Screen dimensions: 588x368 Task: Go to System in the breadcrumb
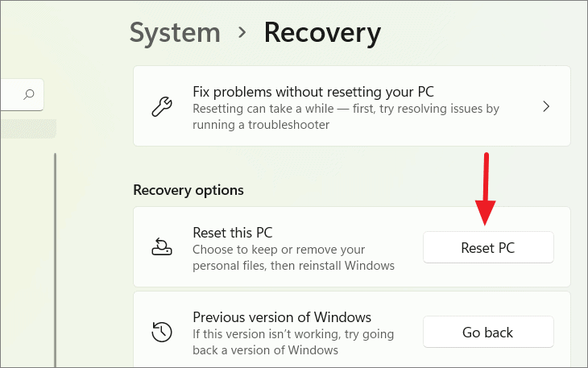click(175, 33)
